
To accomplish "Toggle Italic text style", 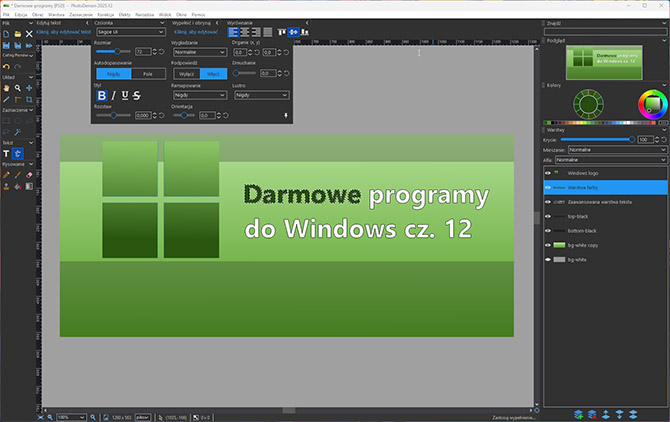I will [x=113, y=96].
